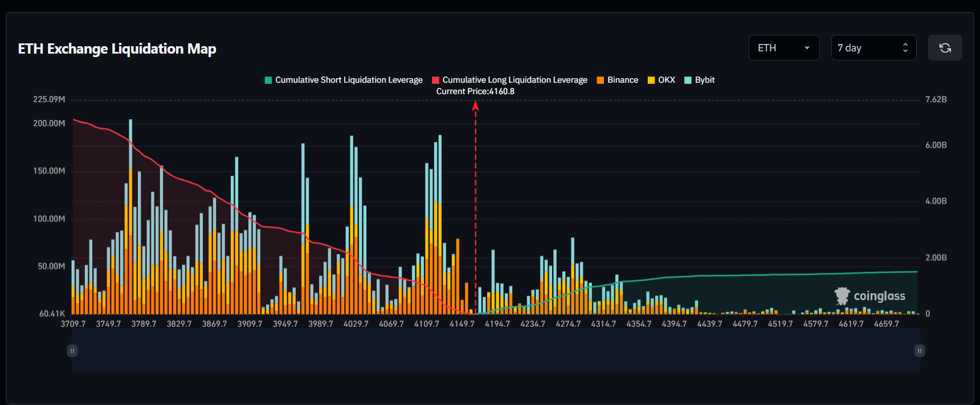Click the refresh chart icon button
This screenshot has width=980, height=405.
[x=945, y=48]
